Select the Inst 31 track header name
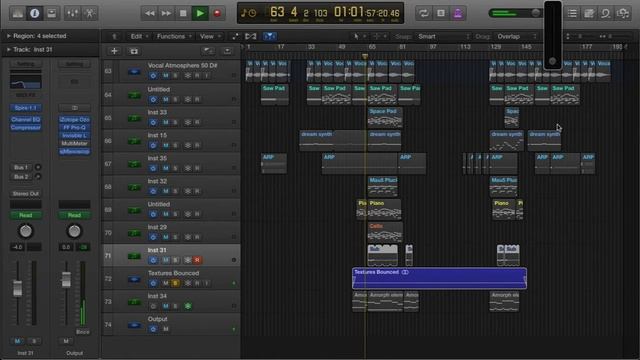Viewport: 640px width, 360px height. (157, 250)
